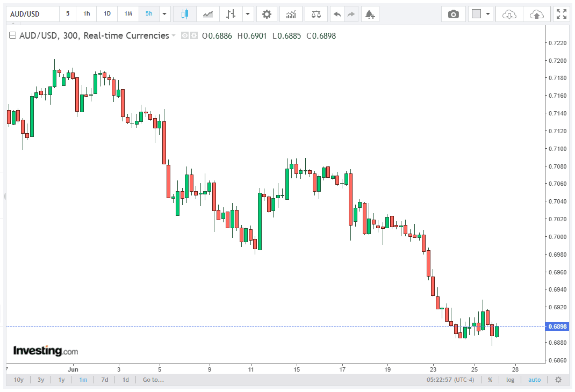Viewport: 575px width, 392px height.
Task: Hide the AUD/USD series with eye icon
Action: (x=185, y=35)
